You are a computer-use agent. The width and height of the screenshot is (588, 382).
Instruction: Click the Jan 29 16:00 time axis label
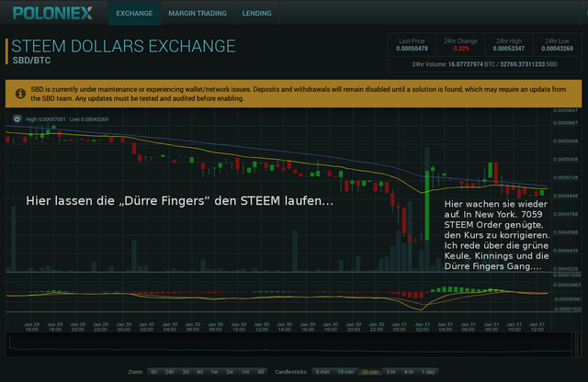click(31, 327)
